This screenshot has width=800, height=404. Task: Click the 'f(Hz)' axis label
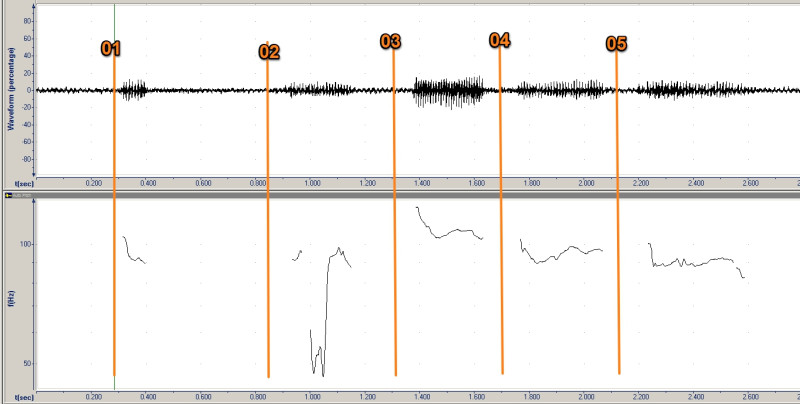click(11, 298)
